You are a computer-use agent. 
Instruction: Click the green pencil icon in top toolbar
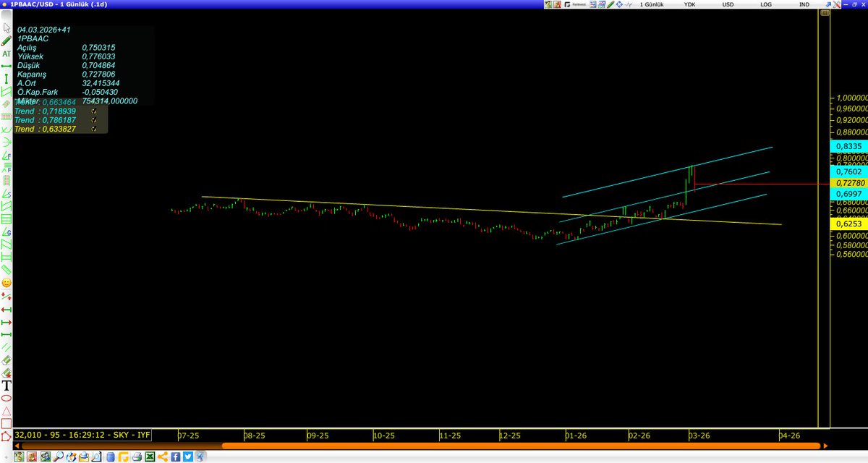click(x=610, y=4)
